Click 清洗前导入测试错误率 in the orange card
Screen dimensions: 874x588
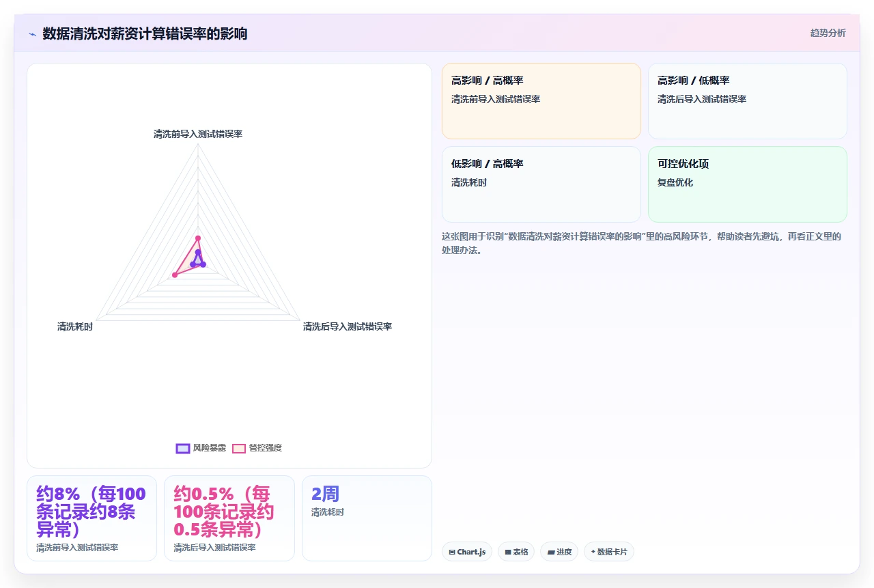(x=496, y=100)
